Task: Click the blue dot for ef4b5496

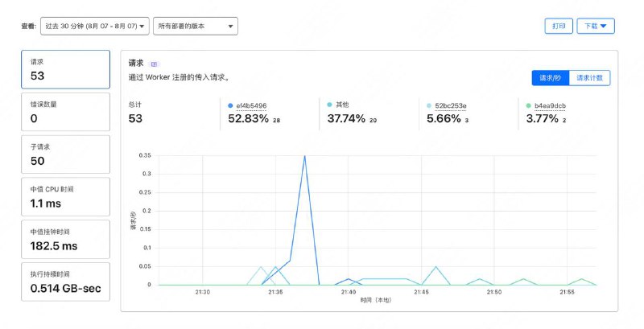Action: 231,105
